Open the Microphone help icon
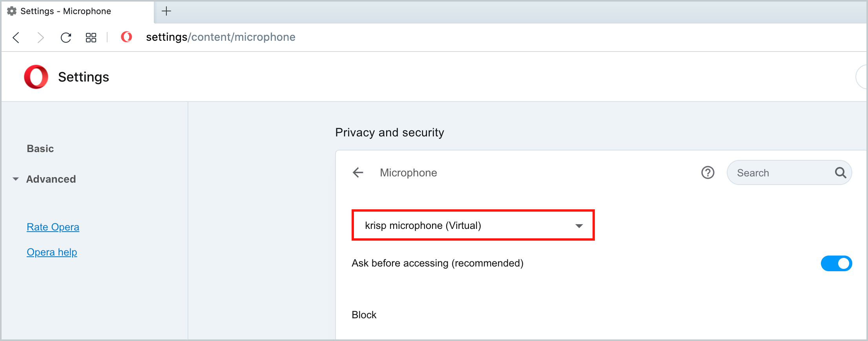The height and width of the screenshot is (341, 868). pyautogui.click(x=708, y=172)
